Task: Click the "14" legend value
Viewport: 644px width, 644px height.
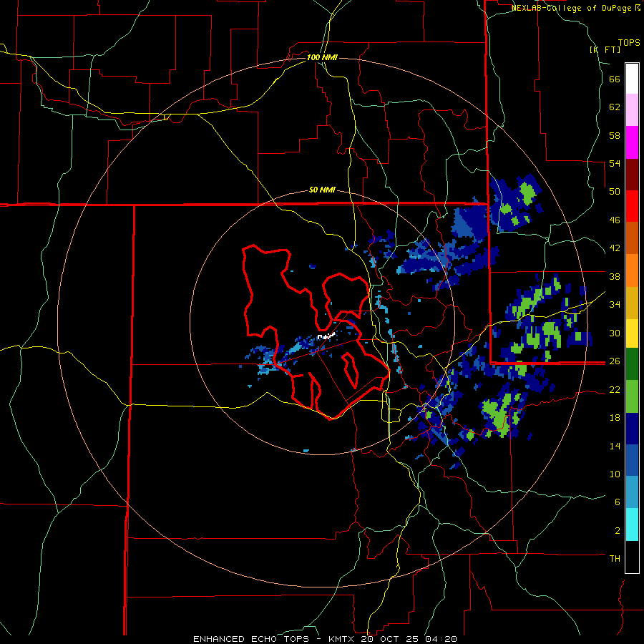Action: tap(615, 446)
